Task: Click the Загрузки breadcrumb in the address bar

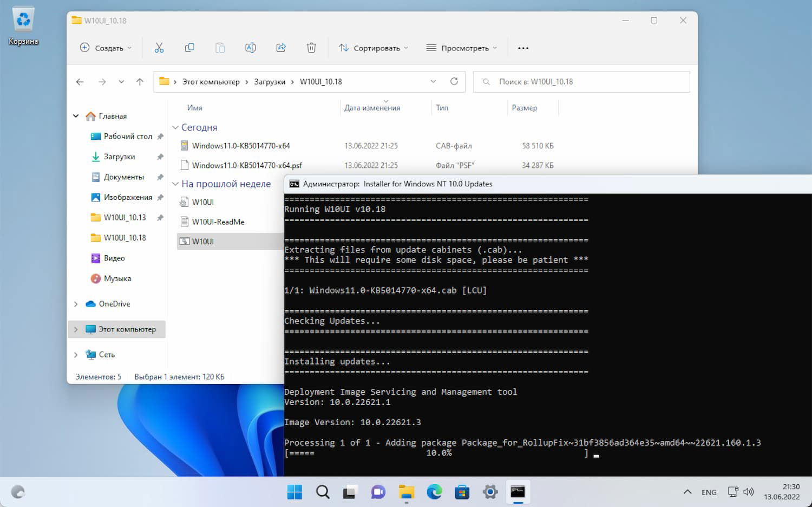Action: click(270, 82)
